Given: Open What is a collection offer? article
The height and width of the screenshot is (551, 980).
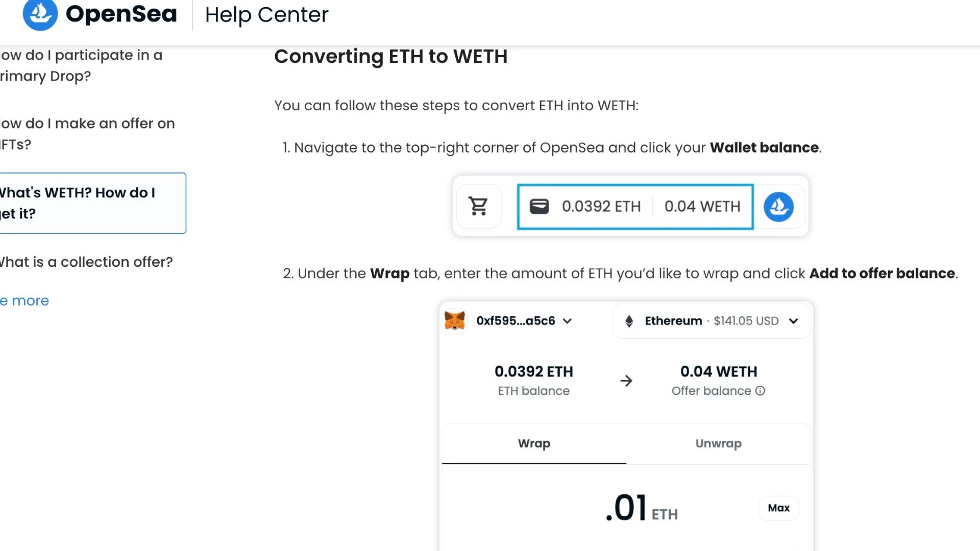Looking at the screenshot, I should tap(86, 261).
